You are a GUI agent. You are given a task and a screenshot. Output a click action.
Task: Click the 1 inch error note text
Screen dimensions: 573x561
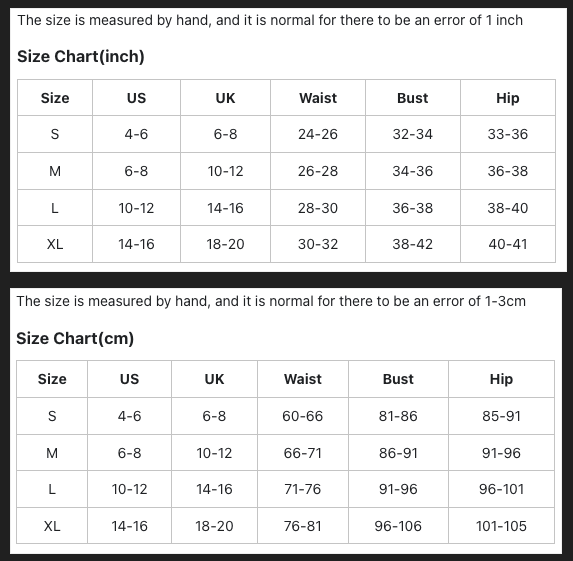click(x=270, y=20)
